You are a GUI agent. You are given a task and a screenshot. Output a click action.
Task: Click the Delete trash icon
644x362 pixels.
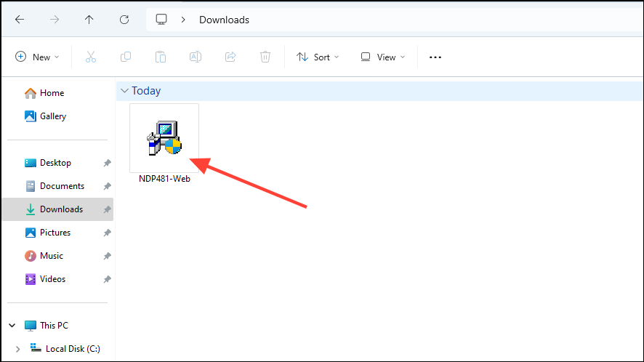(x=265, y=57)
